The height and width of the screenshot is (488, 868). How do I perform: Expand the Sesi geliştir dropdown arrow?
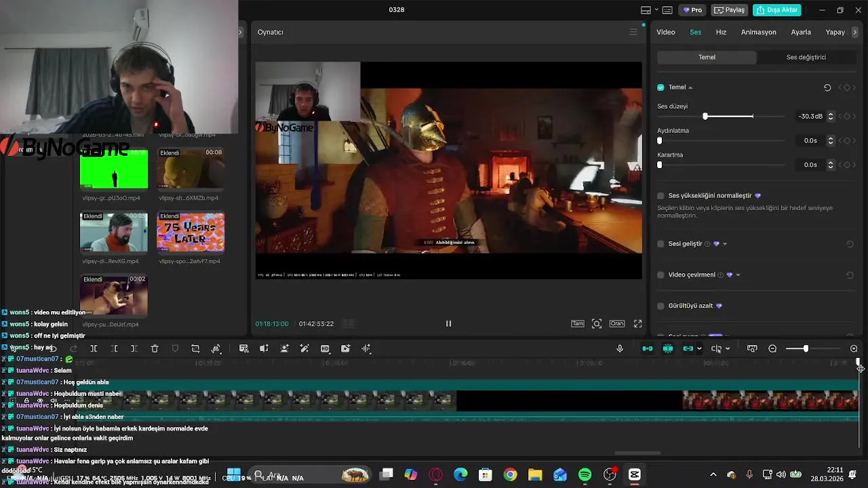point(725,244)
